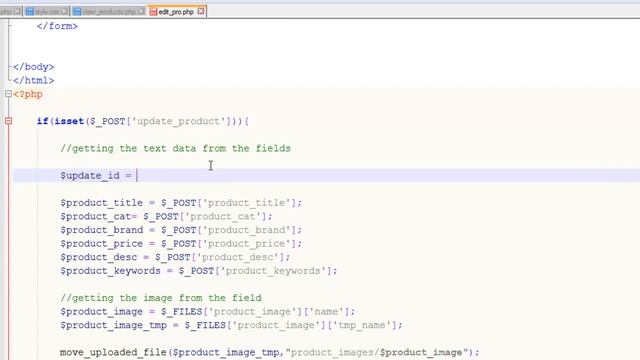640x360 pixels.
Task: Switch to the view_products.php tab
Action: (x=109, y=12)
